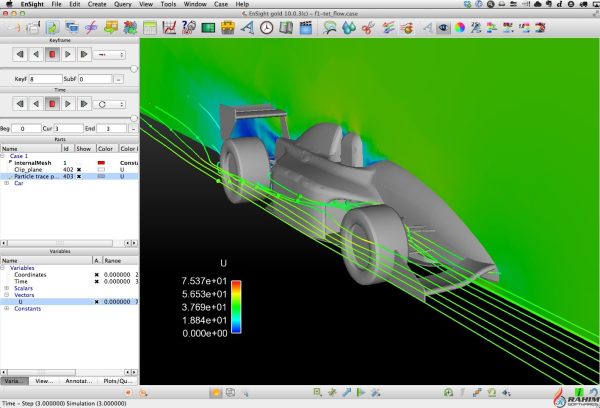Click the Cur time step input field
Screen dimensions: 600x408
click(68, 128)
